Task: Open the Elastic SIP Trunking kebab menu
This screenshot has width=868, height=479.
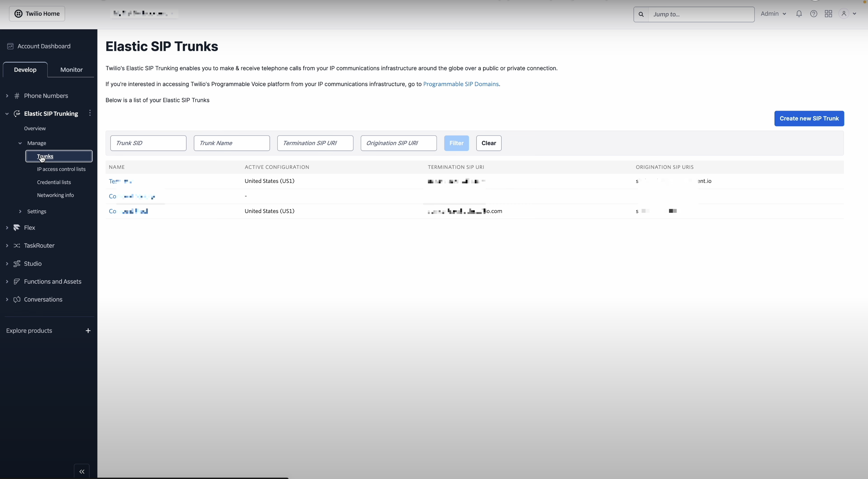Action: (90, 113)
